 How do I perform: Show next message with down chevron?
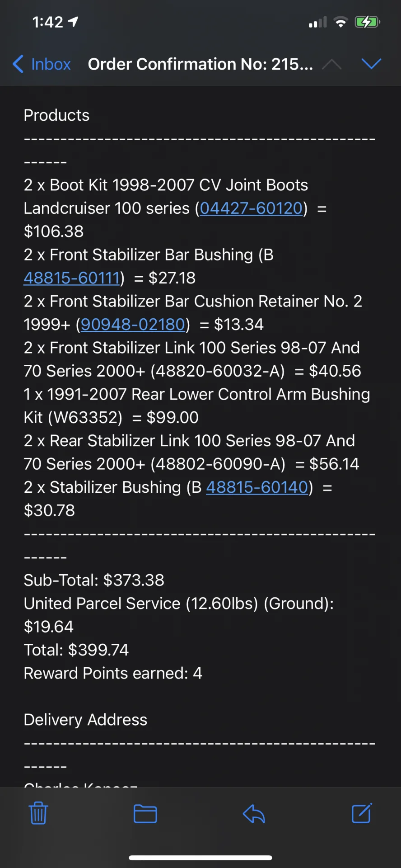coord(372,64)
